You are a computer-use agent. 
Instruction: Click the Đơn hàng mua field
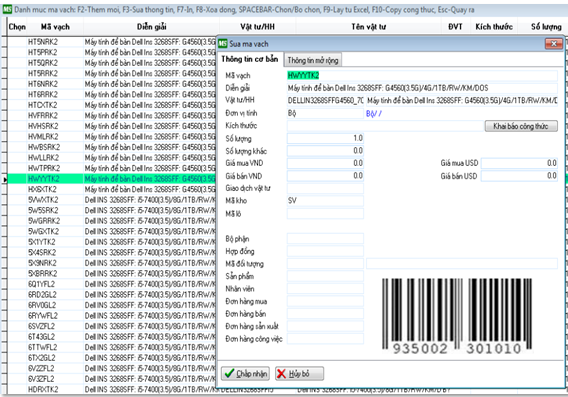325,301
